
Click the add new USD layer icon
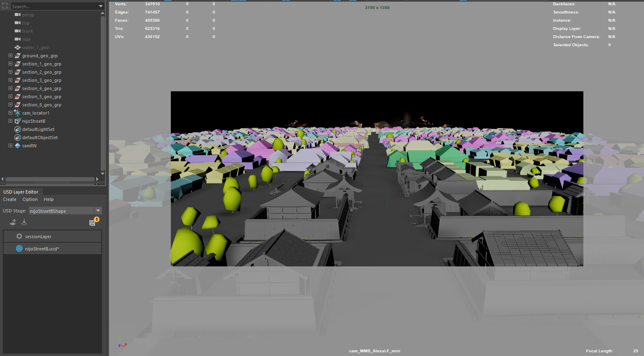coord(13,222)
